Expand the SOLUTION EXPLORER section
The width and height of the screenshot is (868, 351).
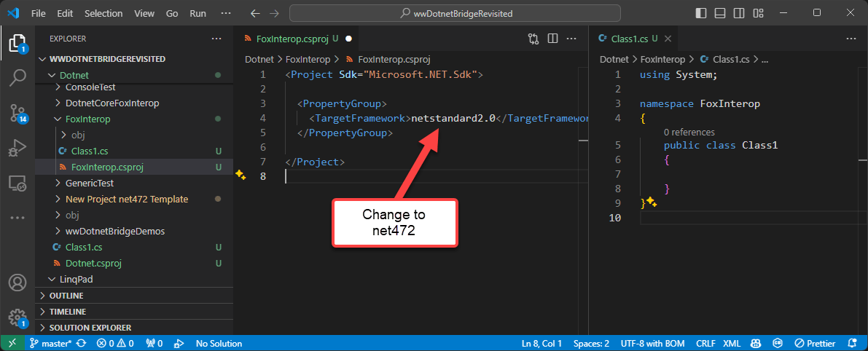tap(80, 328)
